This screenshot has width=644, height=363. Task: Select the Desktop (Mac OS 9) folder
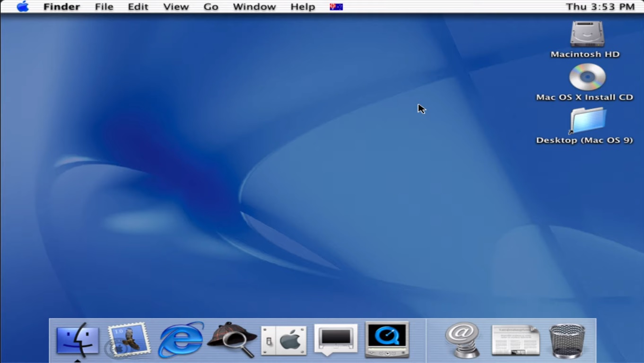tap(587, 121)
